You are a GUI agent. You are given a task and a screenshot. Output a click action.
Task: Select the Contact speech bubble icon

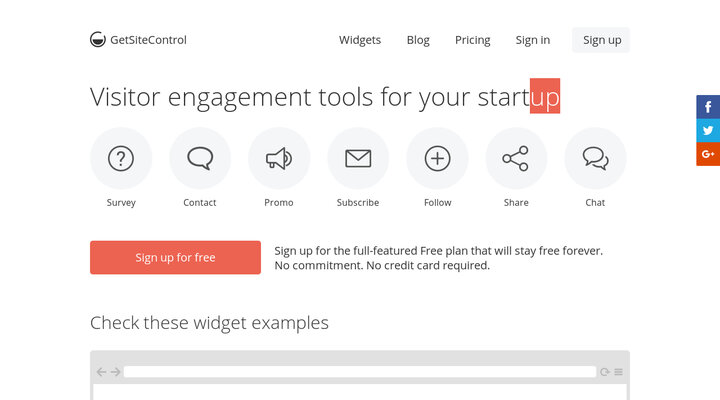tap(200, 158)
